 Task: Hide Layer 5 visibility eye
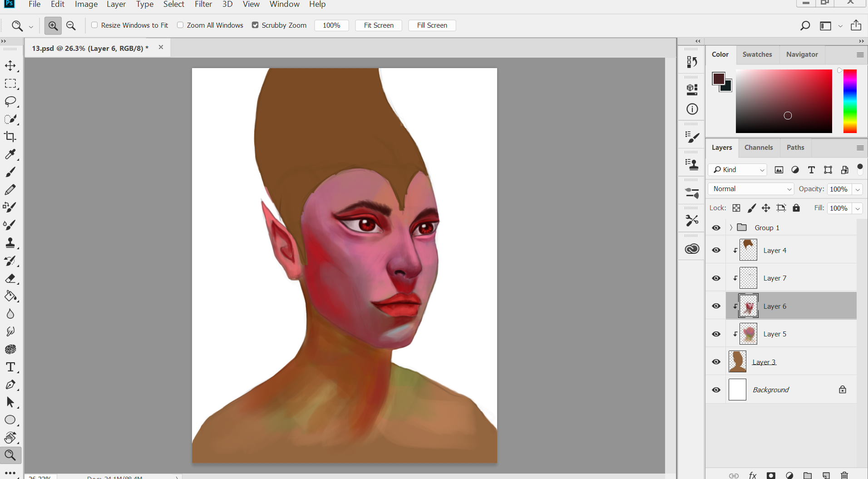716,334
